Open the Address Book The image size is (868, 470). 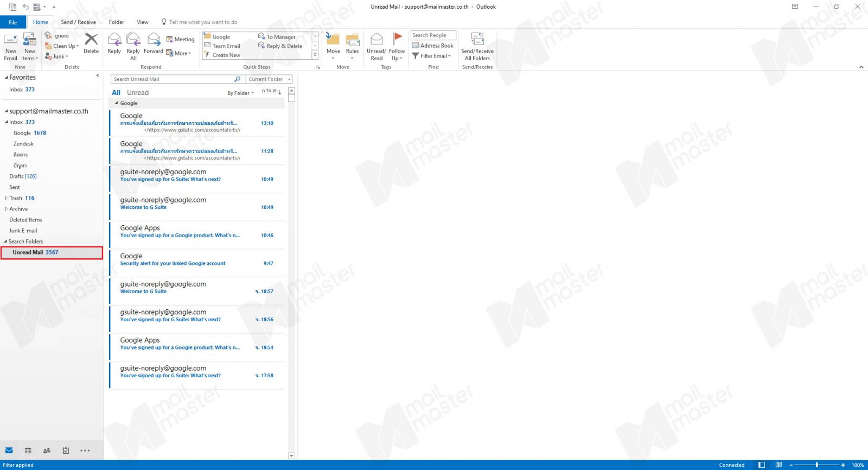[x=432, y=46]
